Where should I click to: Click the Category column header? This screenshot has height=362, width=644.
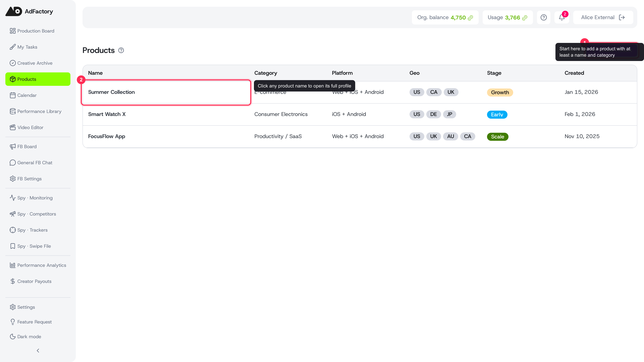coord(265,73)
